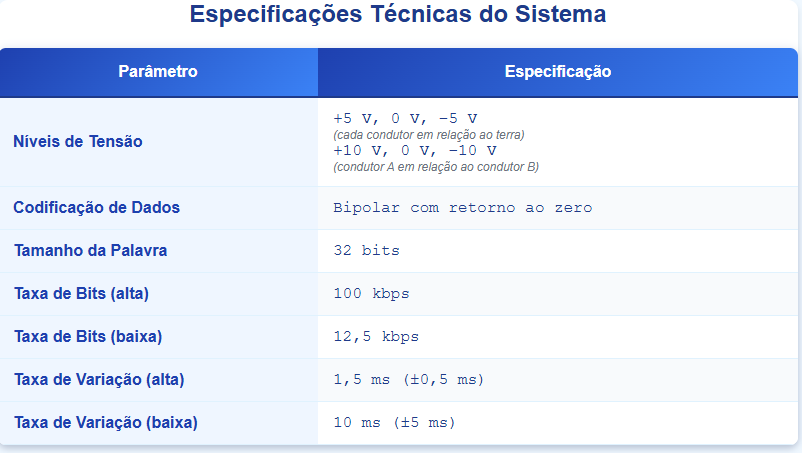Click the "1,5 ms (±0,5 ms)" value

pos(409,380)
